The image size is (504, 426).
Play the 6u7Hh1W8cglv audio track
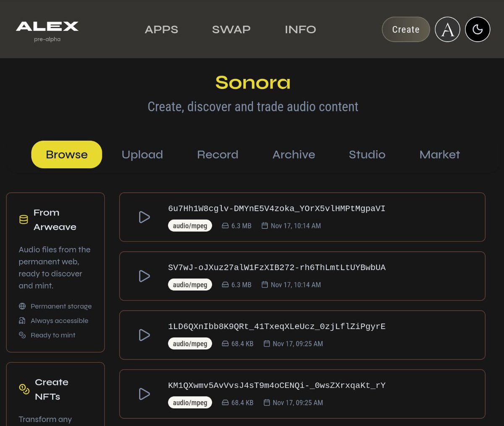tap(144, 217)
